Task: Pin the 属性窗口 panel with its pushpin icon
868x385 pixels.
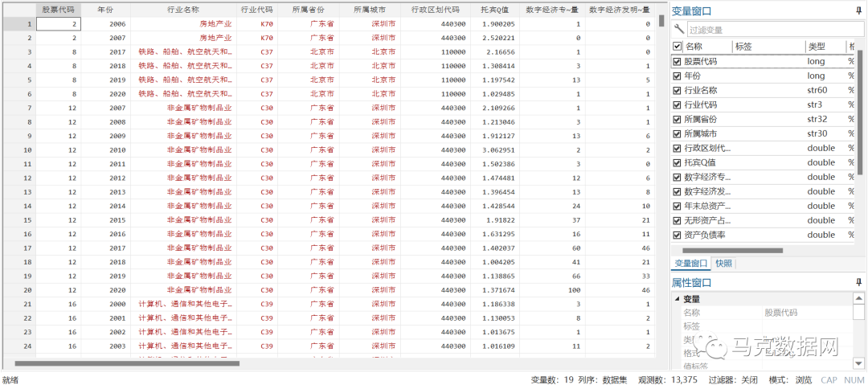Action: pyautogui.click(x=858, y=282)
